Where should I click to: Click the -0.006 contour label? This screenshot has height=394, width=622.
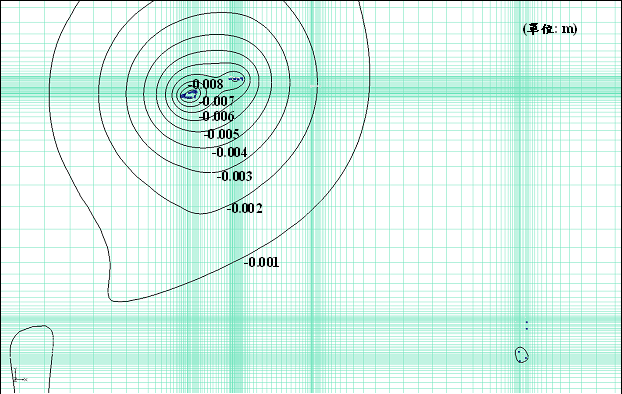[x=217, y=116]
